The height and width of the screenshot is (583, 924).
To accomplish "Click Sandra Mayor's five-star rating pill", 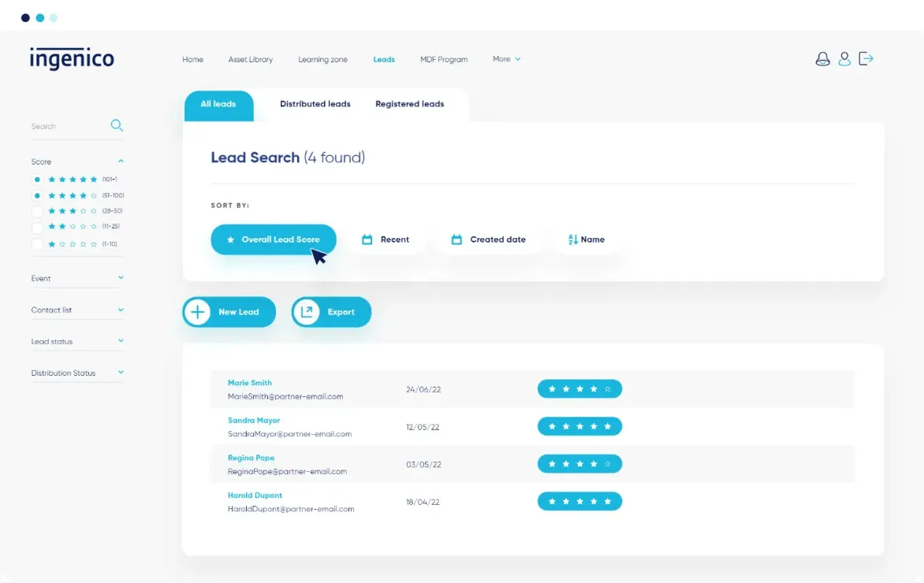I will 579,425.
